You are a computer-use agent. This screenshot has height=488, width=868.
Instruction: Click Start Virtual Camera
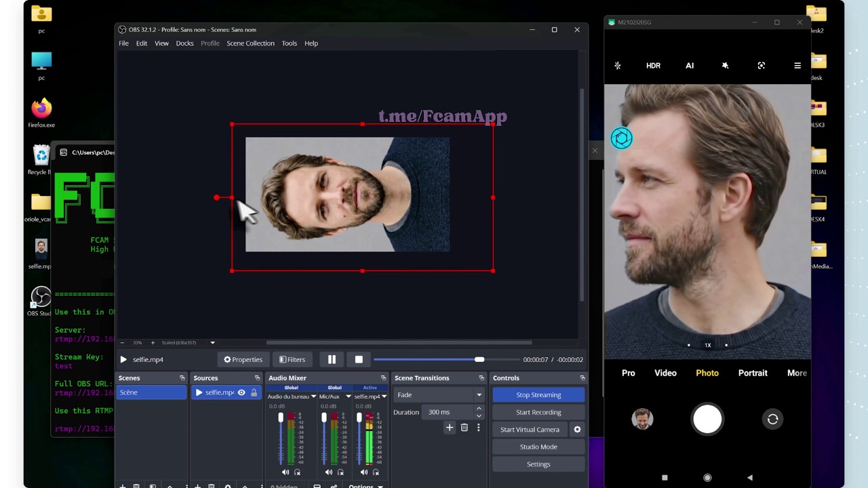click(530, 430)
